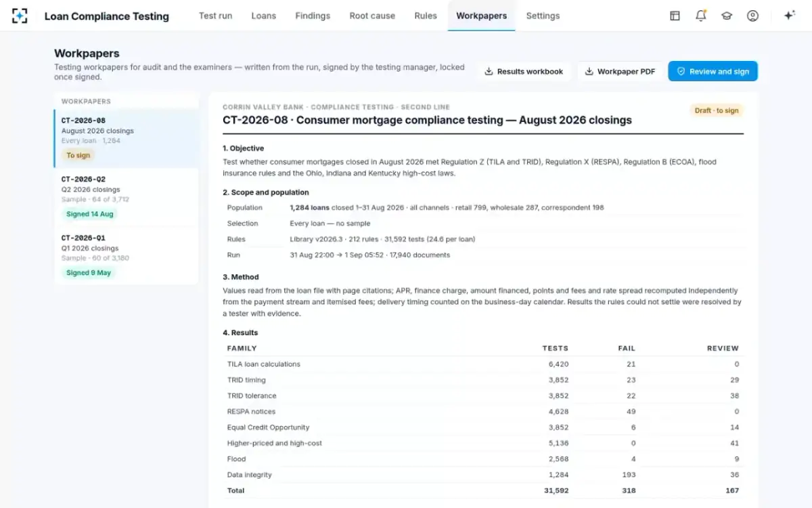This screenshot has width=812, height=508.
Task: Click the Loan Compliance Testing app logo
Action: pyautogui.click(x=20, y=16)
